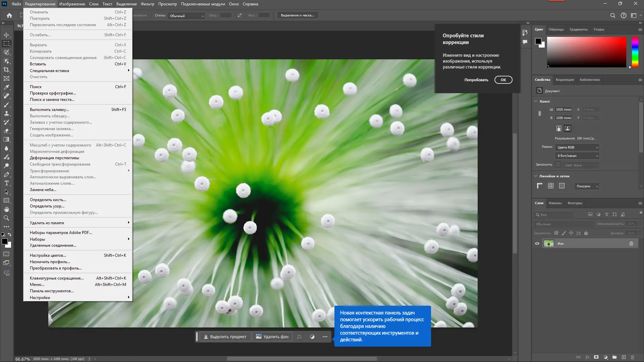Screen dimensions: 644x362
Task: Open the Пиксели units dropdown
Action: [x=587, y=186]
